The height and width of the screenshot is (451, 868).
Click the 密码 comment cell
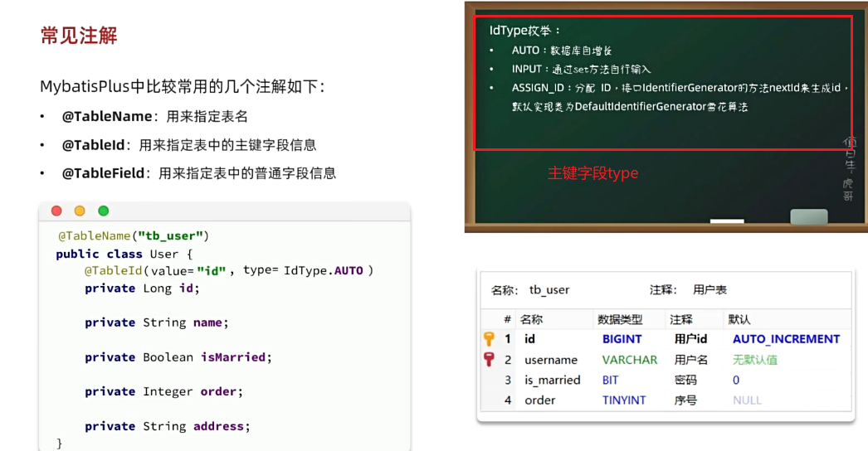pyautogui.click(x=685, y=381)
